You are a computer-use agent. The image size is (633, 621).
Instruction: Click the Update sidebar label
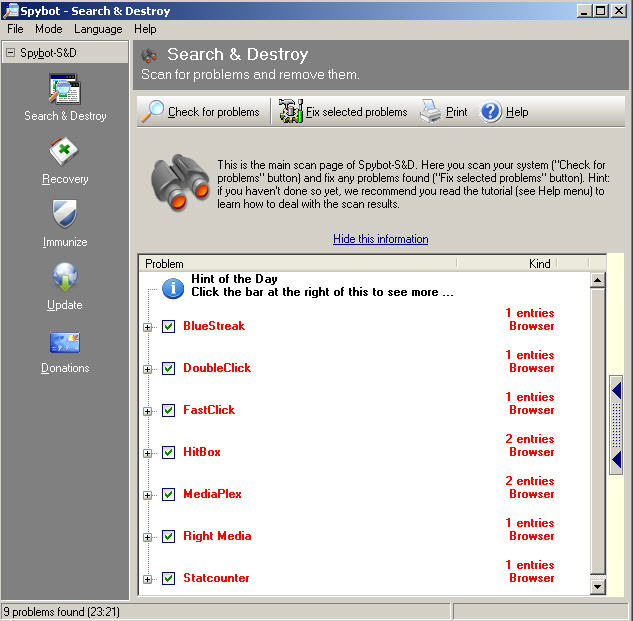click(x=65, y=305)
